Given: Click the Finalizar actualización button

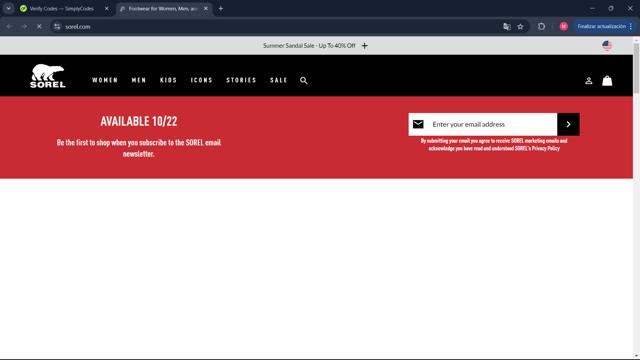Looking at the screenshot, I should click(x=601, y=26).
